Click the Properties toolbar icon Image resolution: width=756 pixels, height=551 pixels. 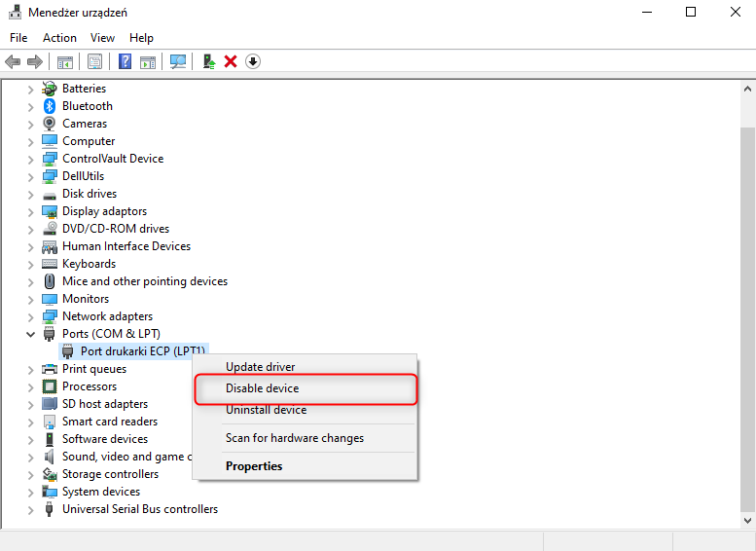point(94,61)
